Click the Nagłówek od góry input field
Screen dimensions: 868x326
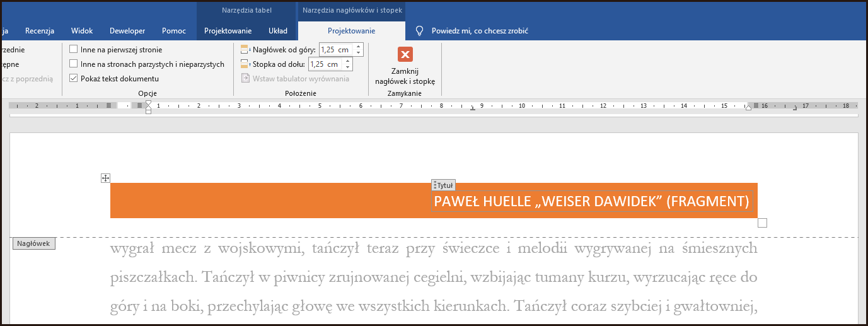click(x=336, y=49)
